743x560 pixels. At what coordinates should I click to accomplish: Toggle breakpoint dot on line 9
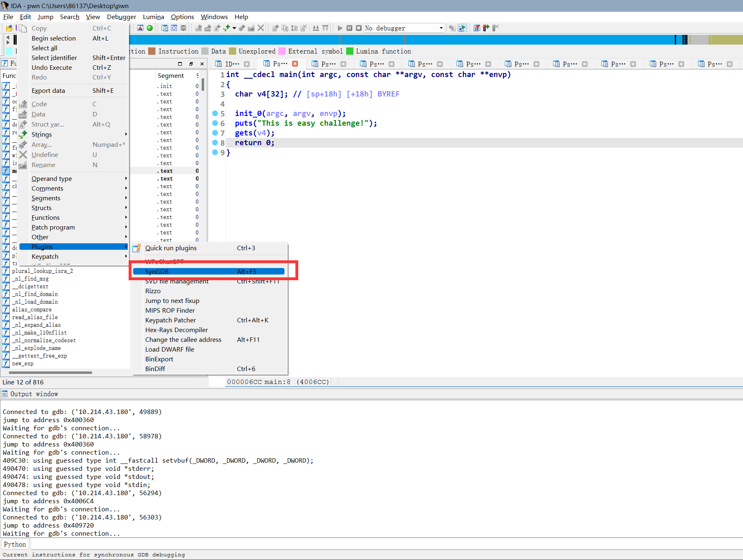pyautogui.click(x=215, y=152)
